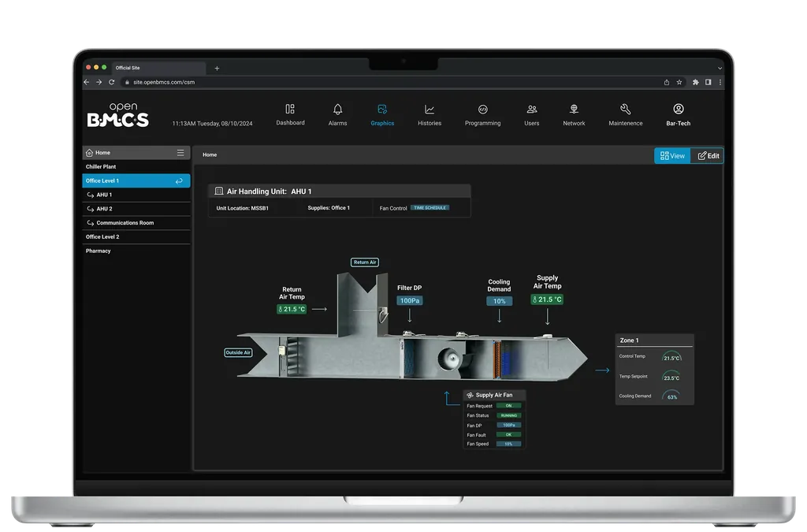Click the Air Handling Unit building icon
Screen dimensions: 807x532
[219, 191]
